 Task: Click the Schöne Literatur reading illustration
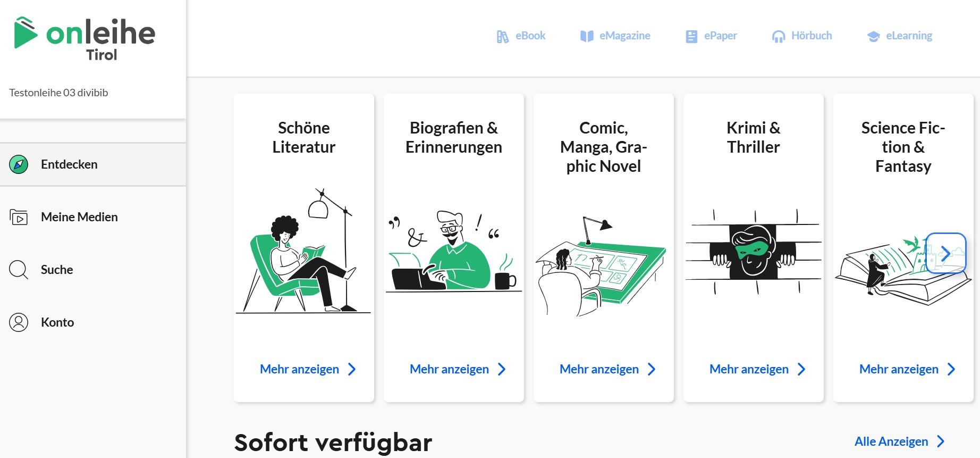pyautogui.click(x=303, y=251)
